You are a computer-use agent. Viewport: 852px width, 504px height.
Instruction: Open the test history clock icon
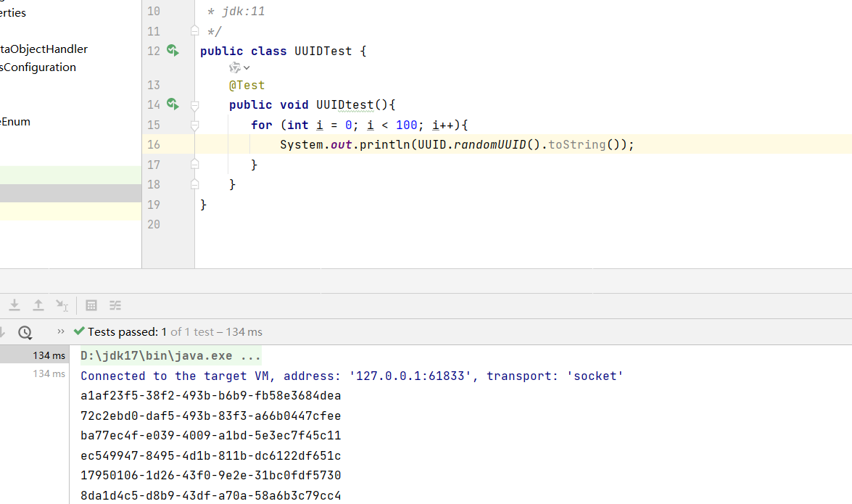[x=25, y=332]
